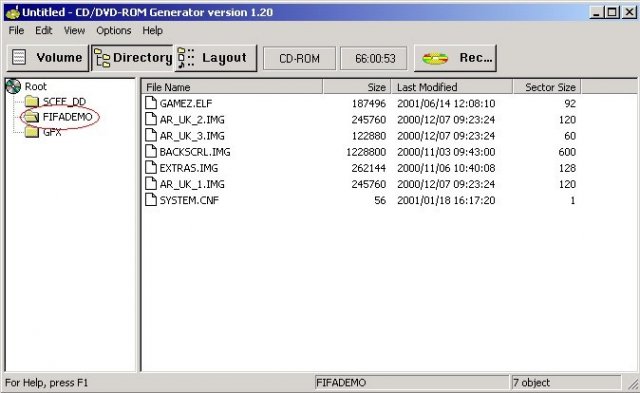Sort by the Sector Size column header
Viewport: 640px width, 393px height.
[547, 87]
